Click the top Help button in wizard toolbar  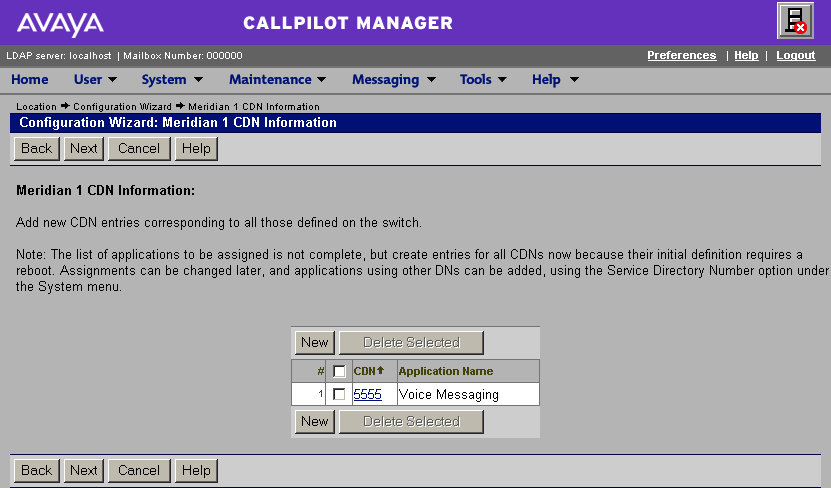click(196, 148)
